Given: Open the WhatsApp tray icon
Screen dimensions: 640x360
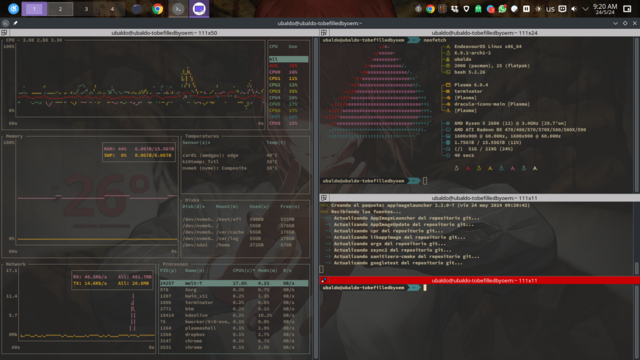Looking at the screenshot, I should pos(502,9).
